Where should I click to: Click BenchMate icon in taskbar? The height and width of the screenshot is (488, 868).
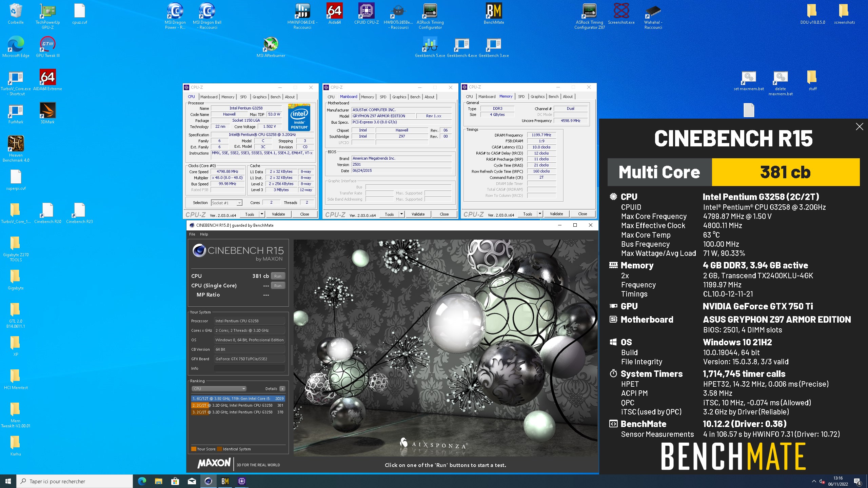coord(225,481)
